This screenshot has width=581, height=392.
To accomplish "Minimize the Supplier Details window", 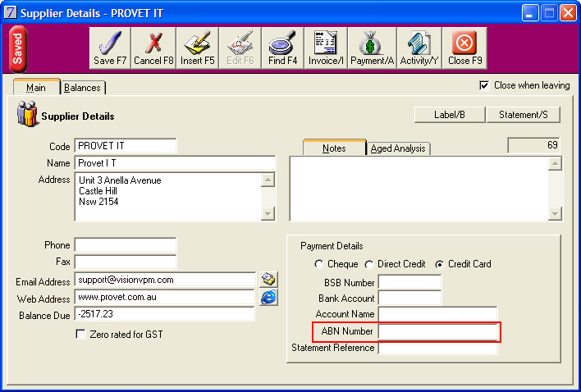I will tap(530, 13).
